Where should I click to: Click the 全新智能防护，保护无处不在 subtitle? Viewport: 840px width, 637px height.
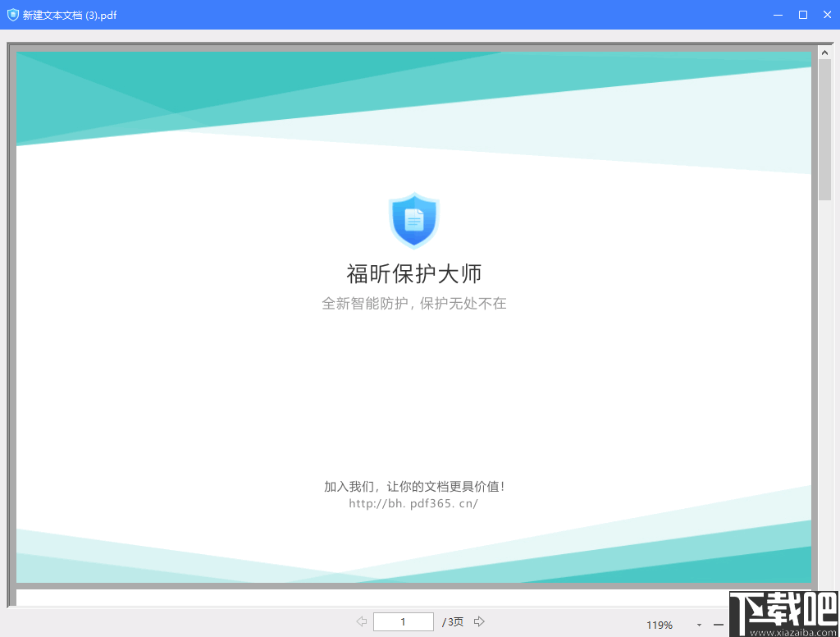414,304
